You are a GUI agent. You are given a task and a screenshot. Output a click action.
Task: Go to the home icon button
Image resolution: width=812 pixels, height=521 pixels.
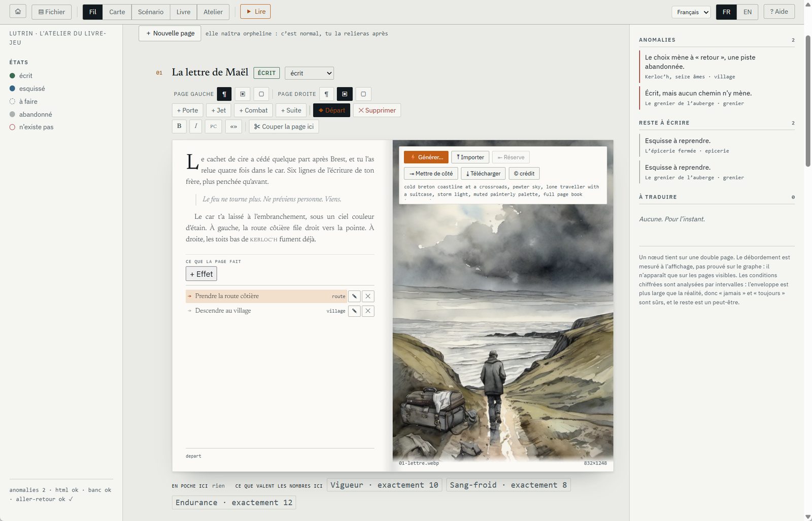click(18, 12)
